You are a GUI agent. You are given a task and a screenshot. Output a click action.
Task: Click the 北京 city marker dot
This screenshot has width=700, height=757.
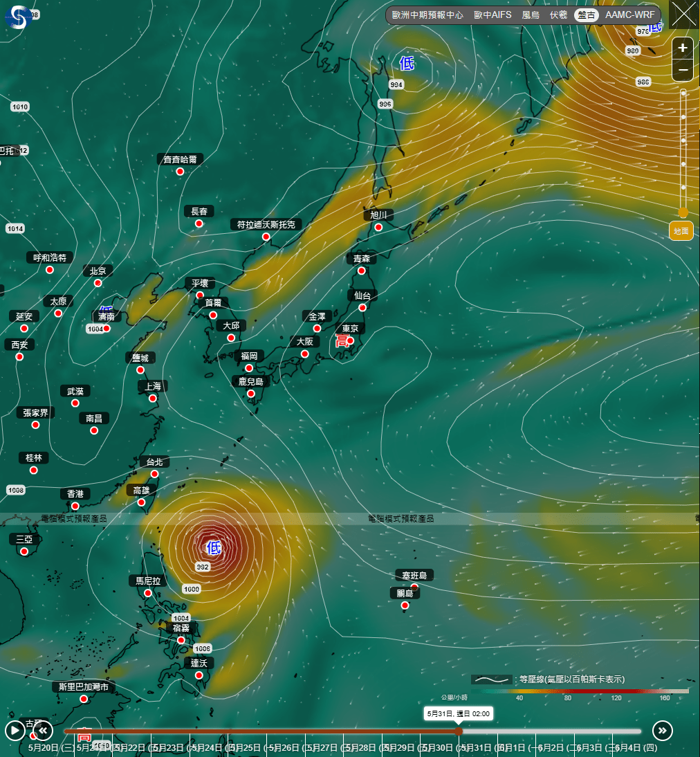point(98,283)
